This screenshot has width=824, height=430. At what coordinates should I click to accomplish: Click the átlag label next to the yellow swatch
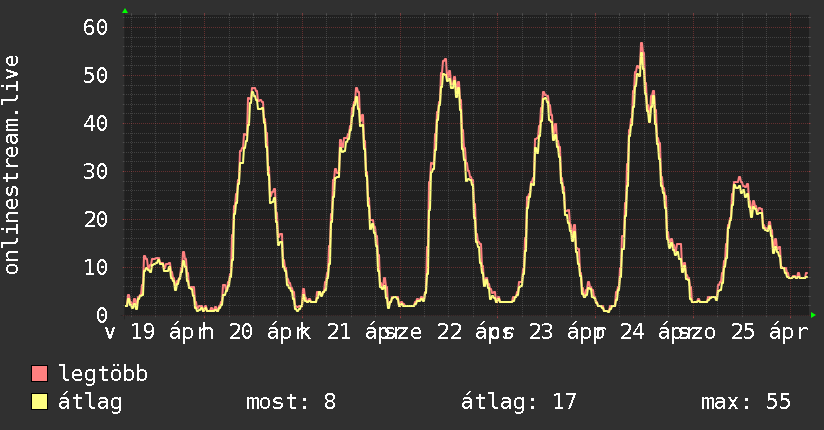click(90, 402)
